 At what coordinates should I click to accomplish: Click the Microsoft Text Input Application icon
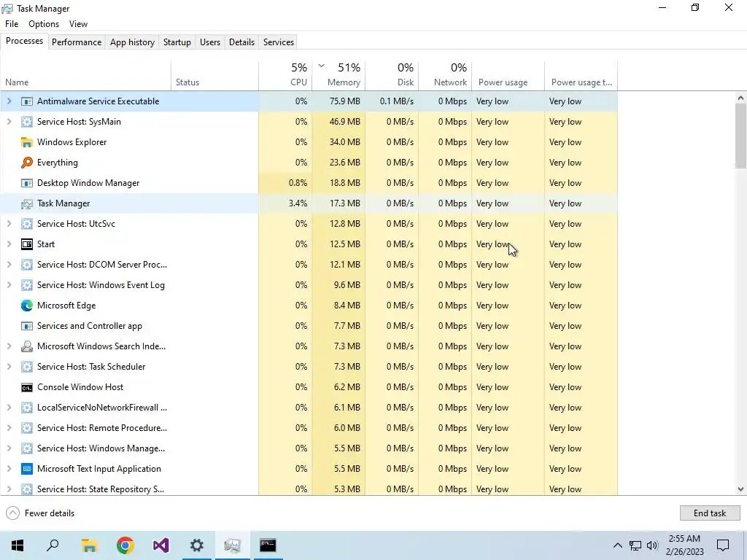tap(27, 469)
